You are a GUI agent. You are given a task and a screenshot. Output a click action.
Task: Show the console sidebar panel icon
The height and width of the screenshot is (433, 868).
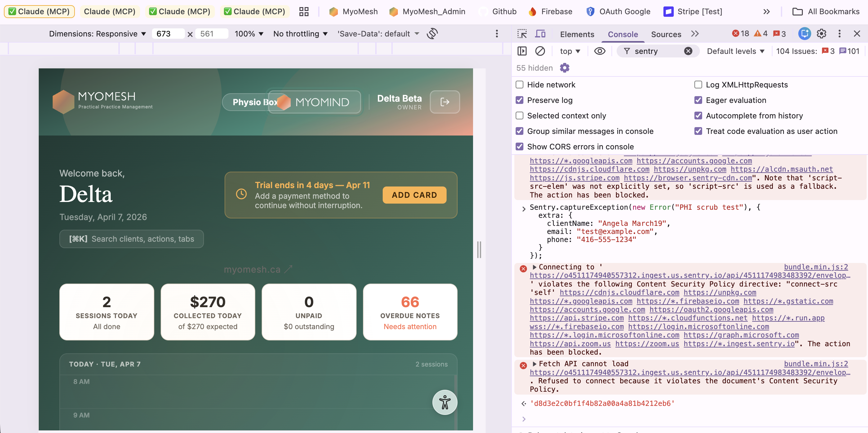(522, 51)
